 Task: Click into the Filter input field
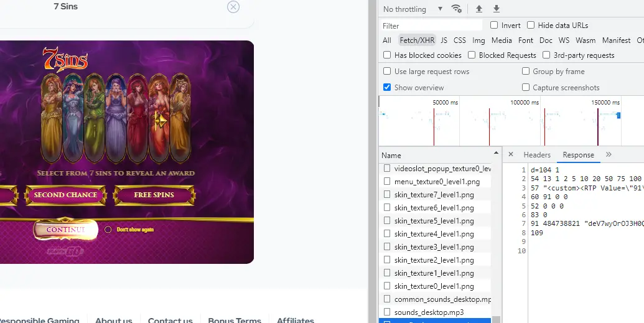click(x=431, y=26)
